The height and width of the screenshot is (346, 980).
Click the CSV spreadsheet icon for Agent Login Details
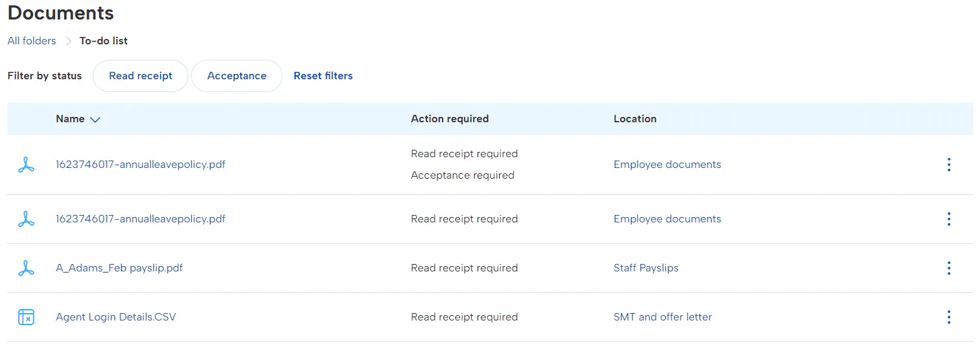[x=26, y=317]
